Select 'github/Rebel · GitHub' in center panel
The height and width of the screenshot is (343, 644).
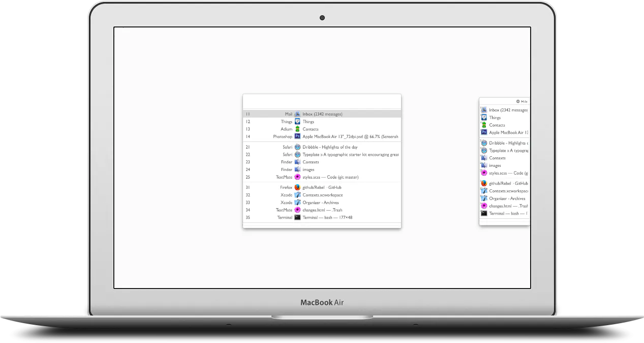coord(322,187)
